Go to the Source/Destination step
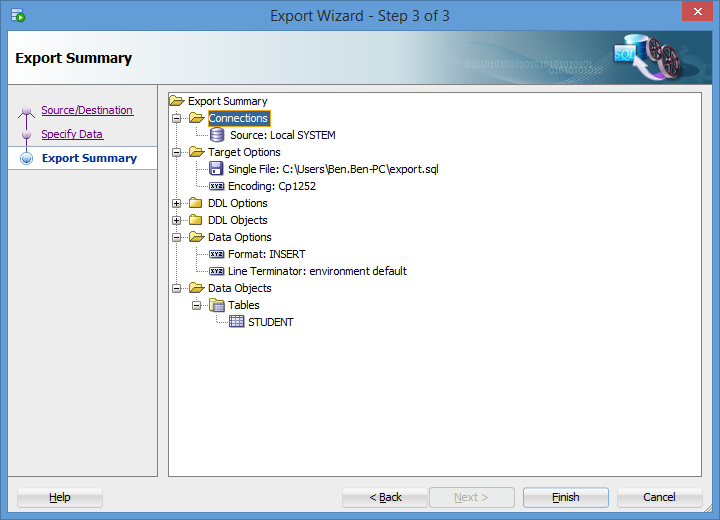Screen dimensions: 720x520 coord(87,110)
